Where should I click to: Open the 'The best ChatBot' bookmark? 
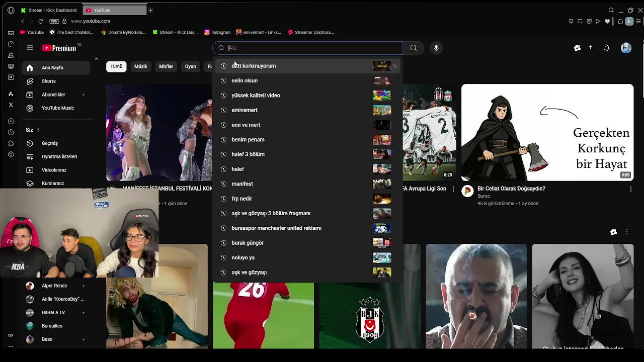click(71, 32)
